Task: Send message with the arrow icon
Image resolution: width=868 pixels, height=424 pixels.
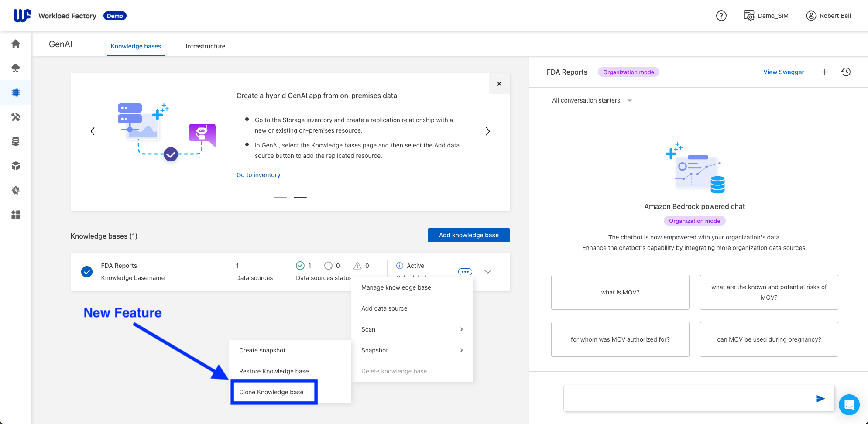Action: point(820,398)
